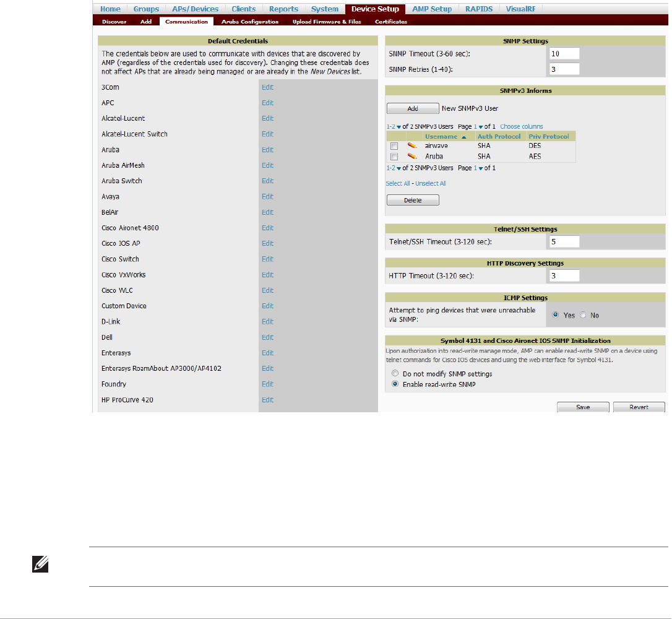Screen dimensions: 672x619
Task: Click the note pencil icon at page bottom
Action: click(40, 564)
